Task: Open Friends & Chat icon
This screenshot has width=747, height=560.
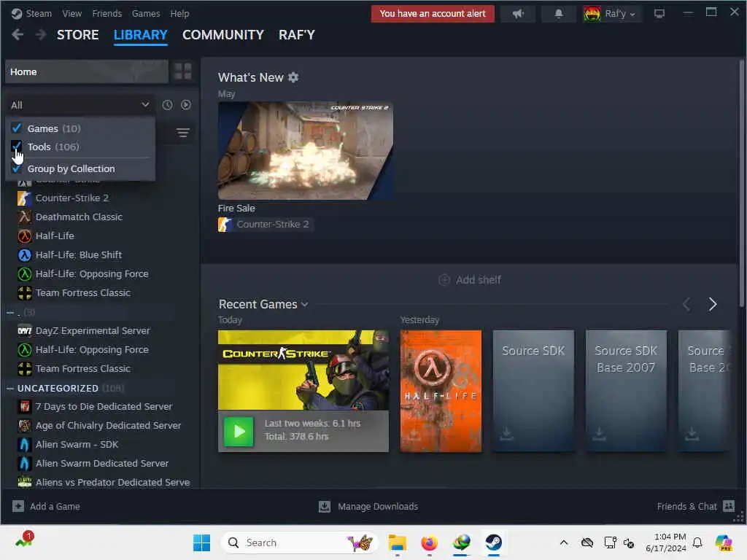Action: coord(729,506)
